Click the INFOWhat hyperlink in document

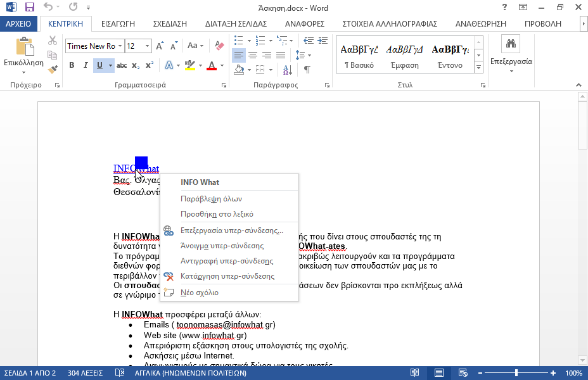point(136,168)
